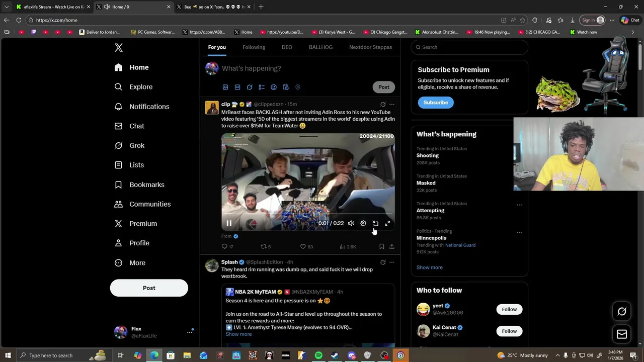The height and width of the screenshot is (362, 644).
Task: Schedule post icon in composer
Action: point(286,87)
